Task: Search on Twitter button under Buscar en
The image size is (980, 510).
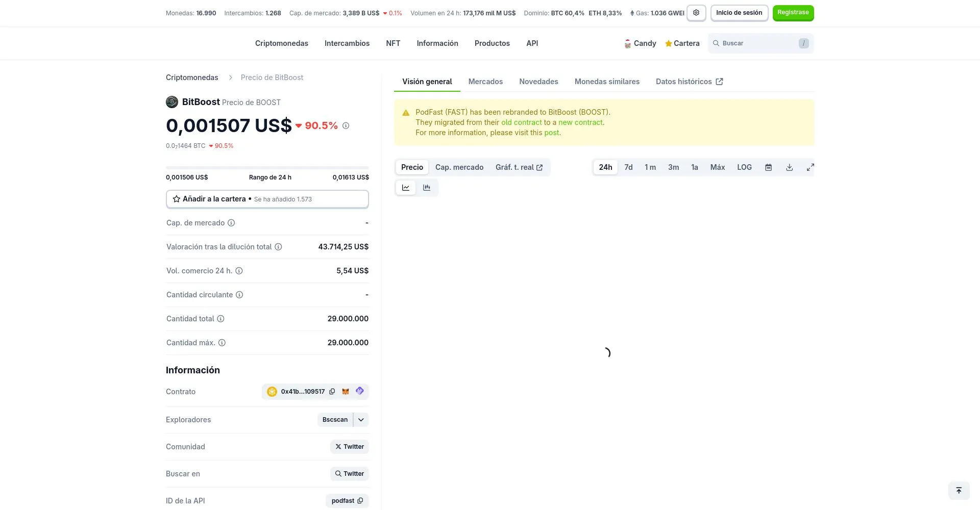Action: click(350, 474)
